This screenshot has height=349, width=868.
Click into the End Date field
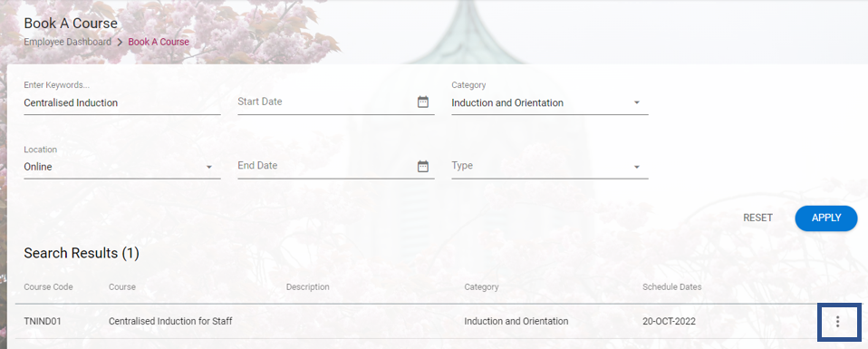coord(326,166)
